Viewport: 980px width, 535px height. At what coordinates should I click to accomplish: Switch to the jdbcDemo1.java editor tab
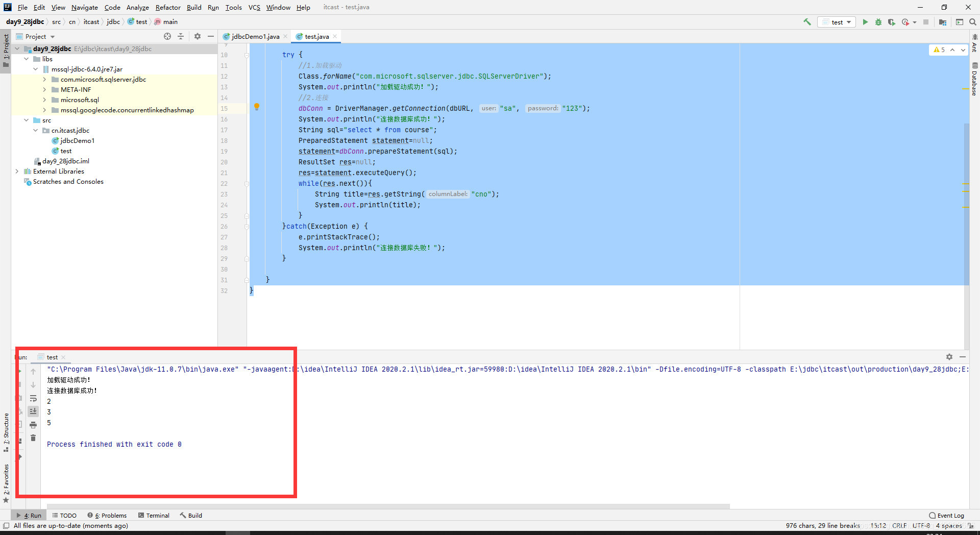(254, 36)
